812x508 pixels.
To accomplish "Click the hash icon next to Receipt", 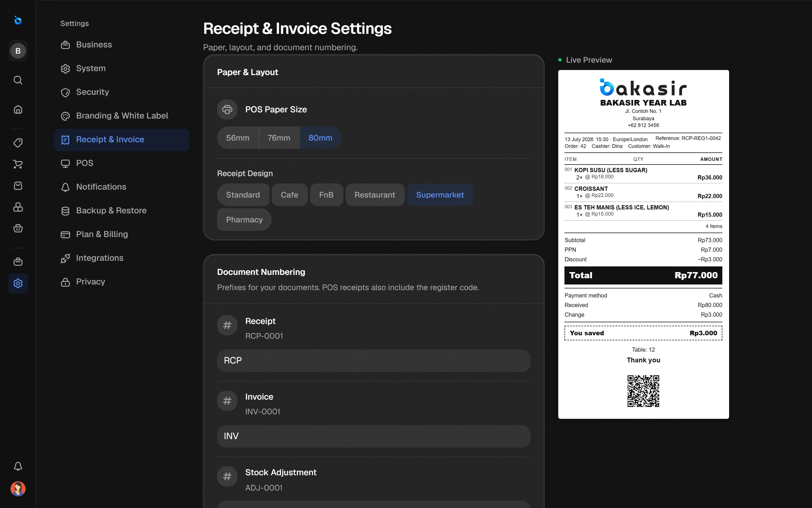I will click(227, 325).
